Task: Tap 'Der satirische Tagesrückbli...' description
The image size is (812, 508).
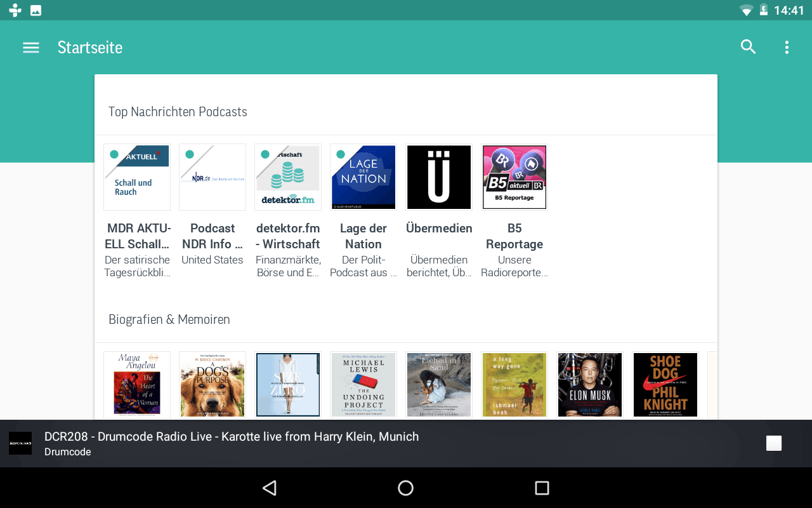Action: tap(137, 266)
